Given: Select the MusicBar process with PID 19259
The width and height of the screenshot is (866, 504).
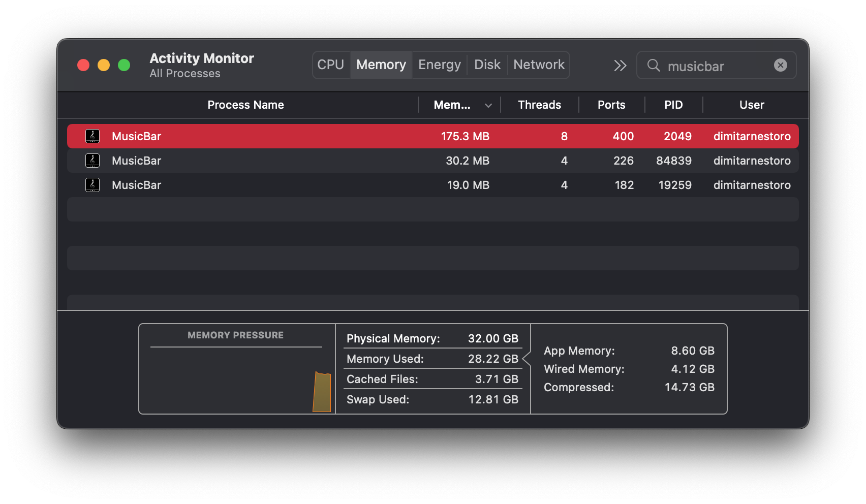Looking at the screenshot, I should tap(433, 185).
